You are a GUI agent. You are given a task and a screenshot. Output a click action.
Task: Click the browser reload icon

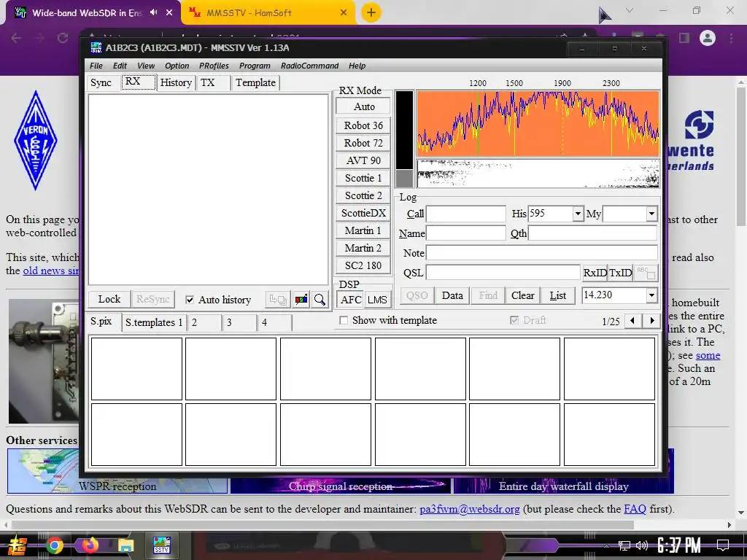(63, 38)
